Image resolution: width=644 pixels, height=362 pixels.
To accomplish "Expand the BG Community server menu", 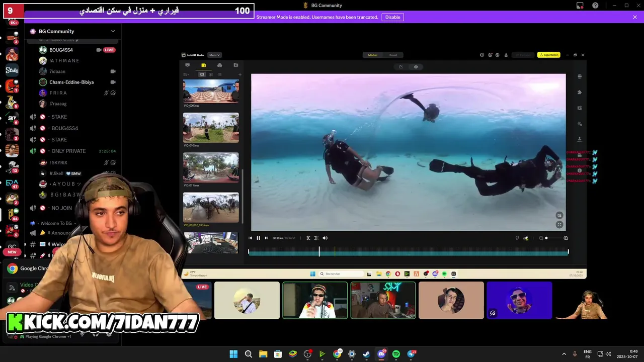I will click(113, 31).
